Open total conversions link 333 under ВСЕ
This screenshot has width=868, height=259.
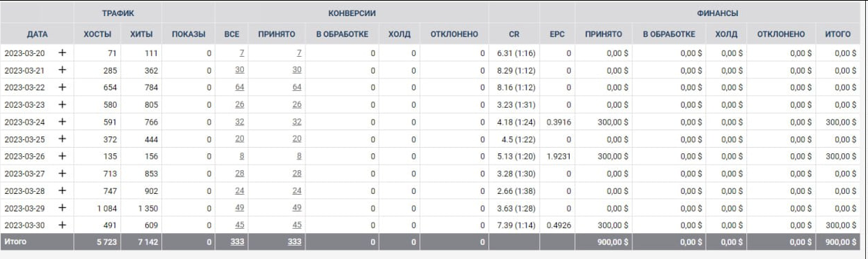[x=237, y=242]
